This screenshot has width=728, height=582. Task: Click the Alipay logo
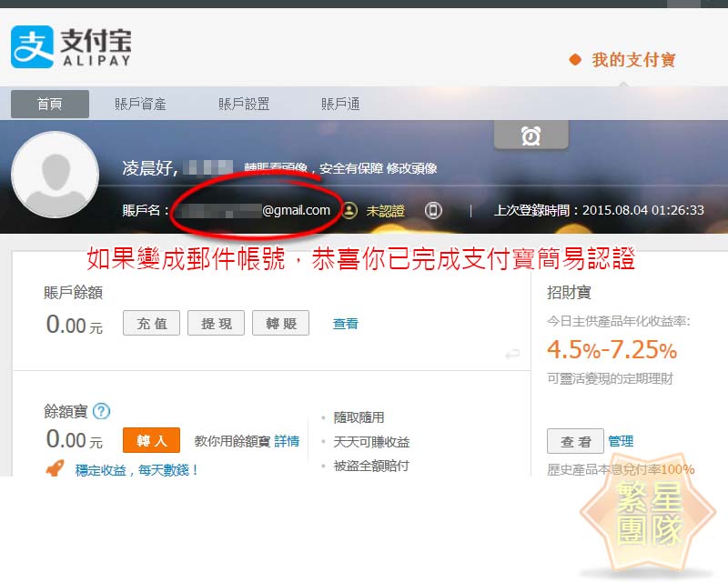[71, 46]
